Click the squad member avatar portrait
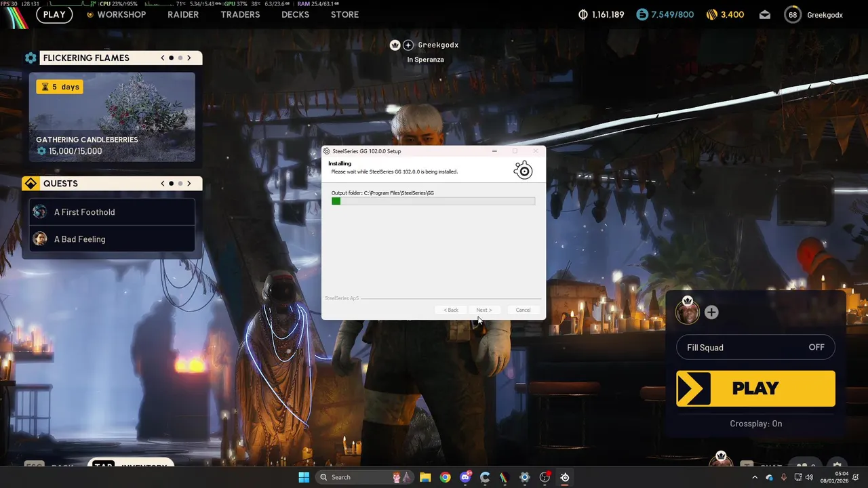This screenshot has height=488, width=868. [688, 312]
